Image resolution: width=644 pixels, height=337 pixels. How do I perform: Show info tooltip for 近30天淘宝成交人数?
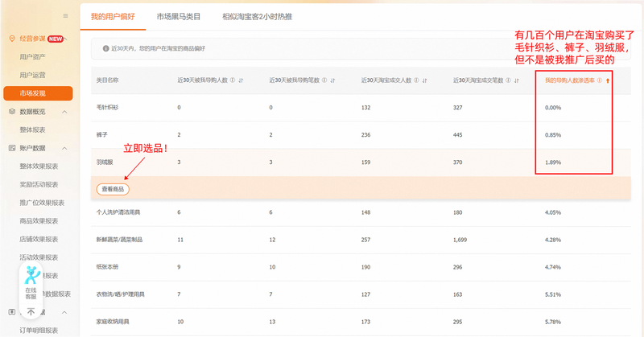pyautogui.click(x=416, y=80)
